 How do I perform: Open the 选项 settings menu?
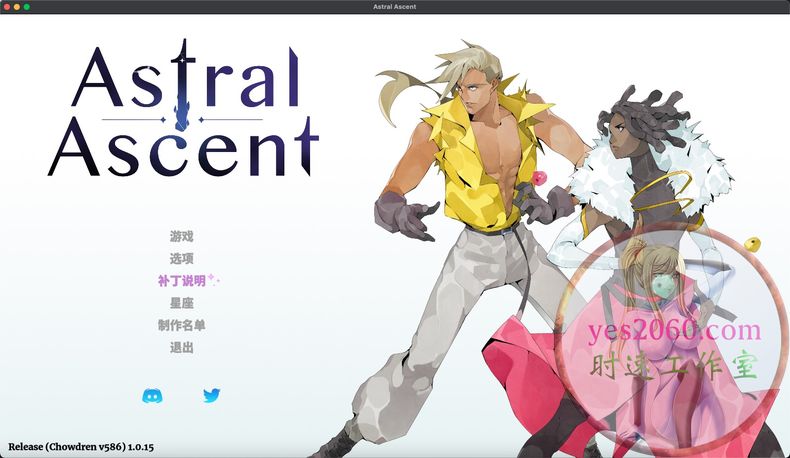[181, 259]
